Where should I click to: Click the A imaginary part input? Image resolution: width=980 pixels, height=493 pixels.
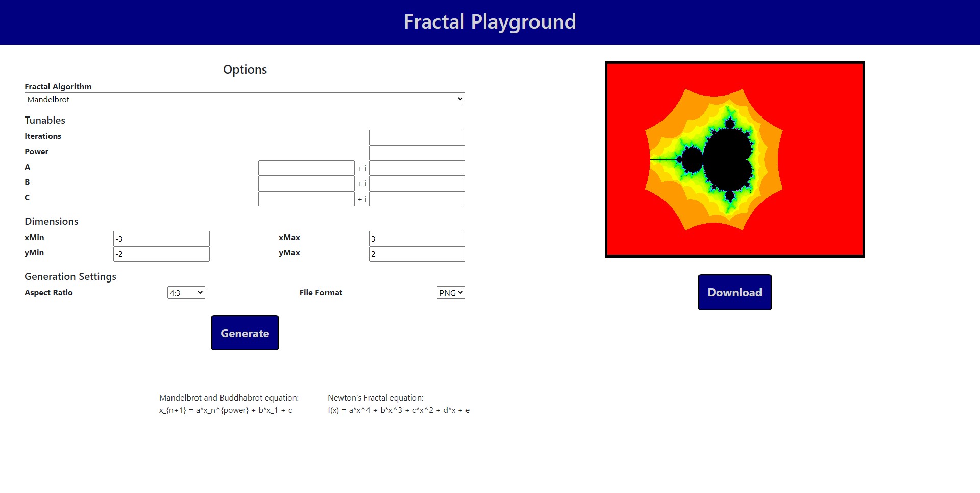[417, 168]
